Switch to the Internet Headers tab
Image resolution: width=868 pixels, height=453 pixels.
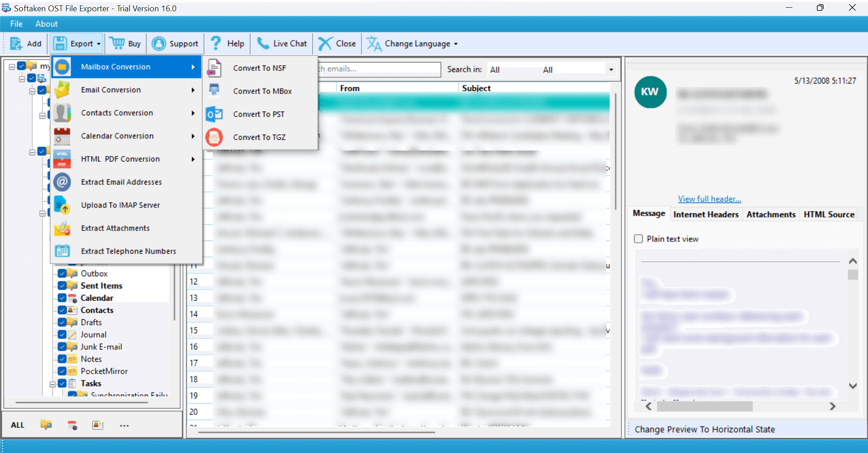coord(706,214)
